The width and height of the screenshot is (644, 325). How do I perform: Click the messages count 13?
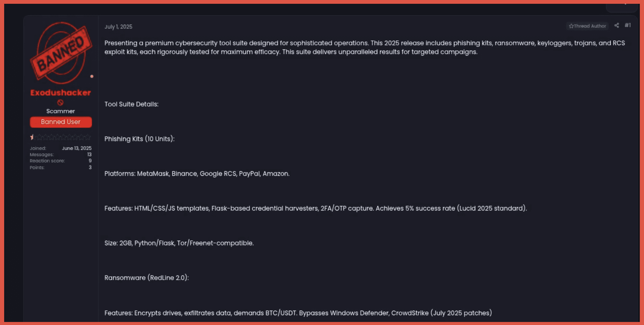pyautogui.click(x=89, y=155)
